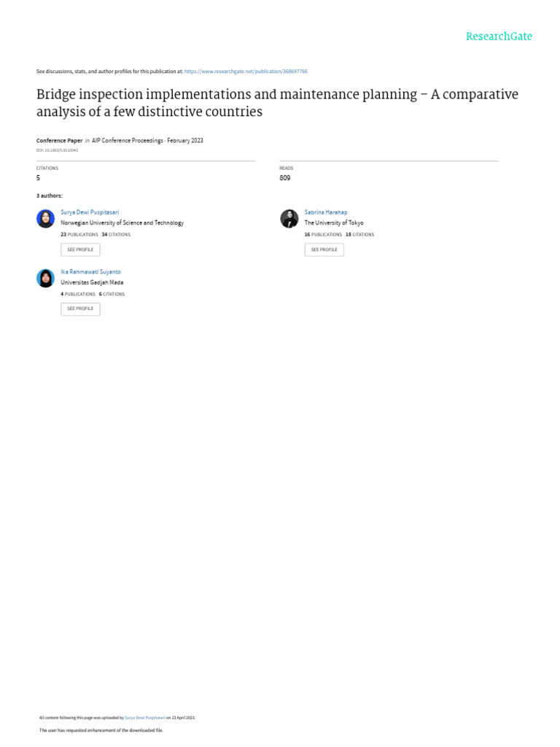Click the ResearchGate logo
The image size is (560, 747).
click(x=499, y=36)
